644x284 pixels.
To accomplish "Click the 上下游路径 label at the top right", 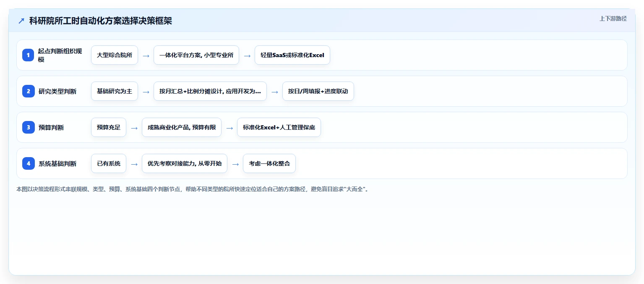I will click(613, 18).
